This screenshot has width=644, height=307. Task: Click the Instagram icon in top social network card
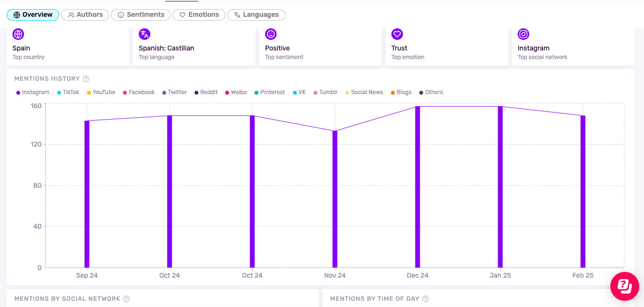523,34
